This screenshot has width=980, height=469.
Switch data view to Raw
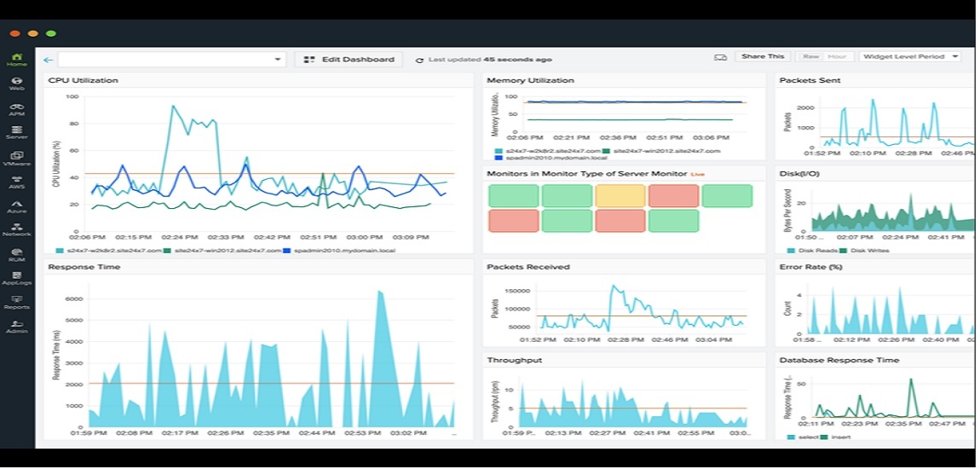[x=810, y=57]
